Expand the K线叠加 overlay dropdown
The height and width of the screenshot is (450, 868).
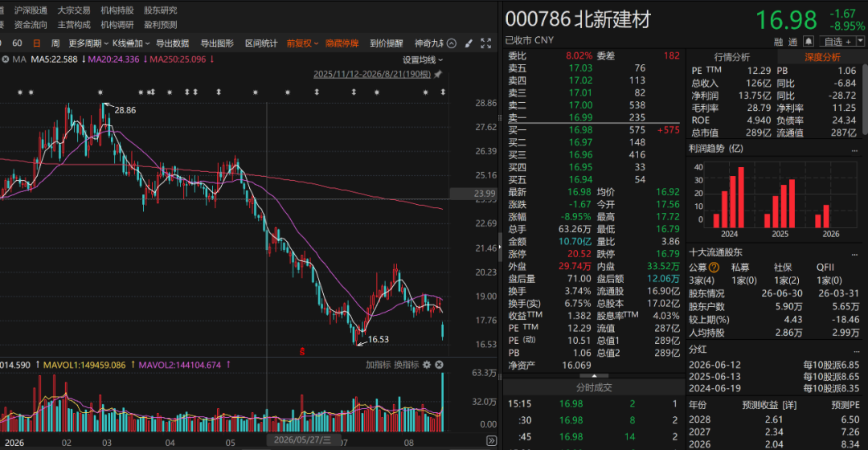(x=131, y=43)
